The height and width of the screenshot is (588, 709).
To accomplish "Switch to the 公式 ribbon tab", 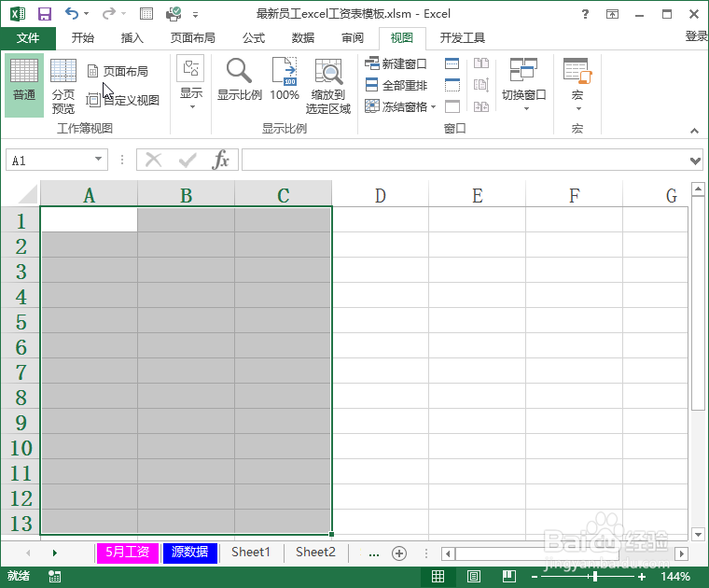I will point(253,38).
